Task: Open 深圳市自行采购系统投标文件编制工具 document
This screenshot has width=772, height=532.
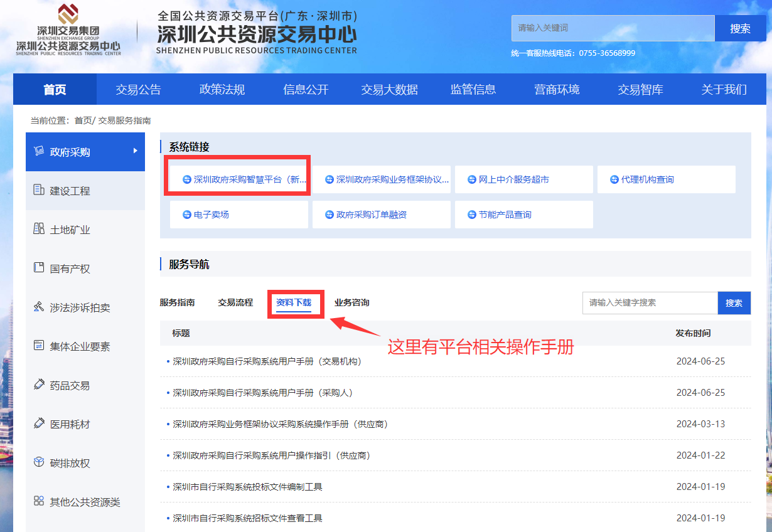Action: pos(247,487)
